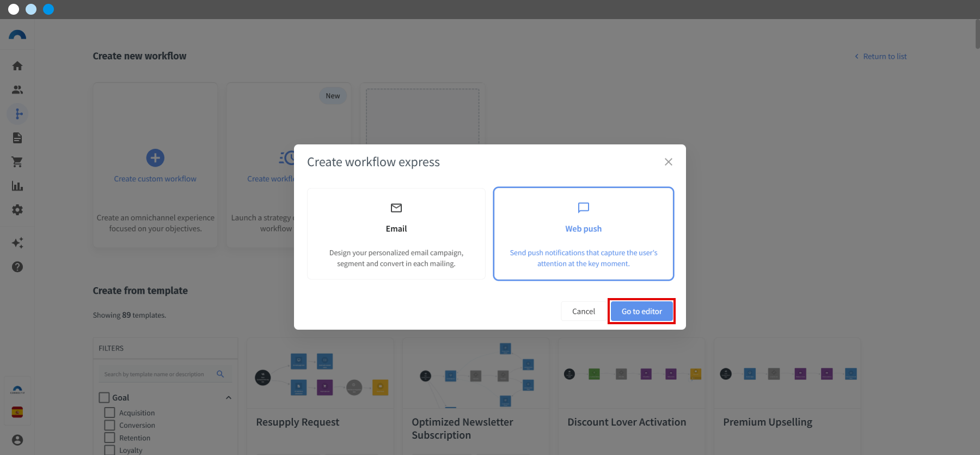Close the Create workflow express dialog

point(668,162)
